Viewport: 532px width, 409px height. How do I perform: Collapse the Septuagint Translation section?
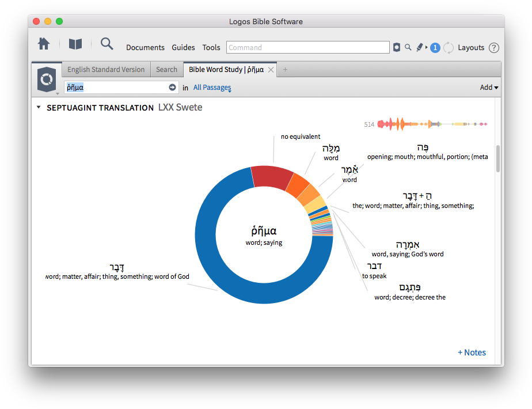coord(39,107)
